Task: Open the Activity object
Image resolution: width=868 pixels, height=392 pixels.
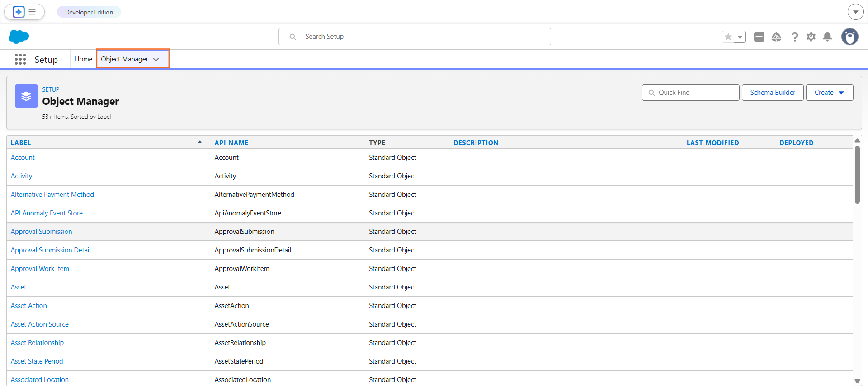Action: (x=21, y=176)
